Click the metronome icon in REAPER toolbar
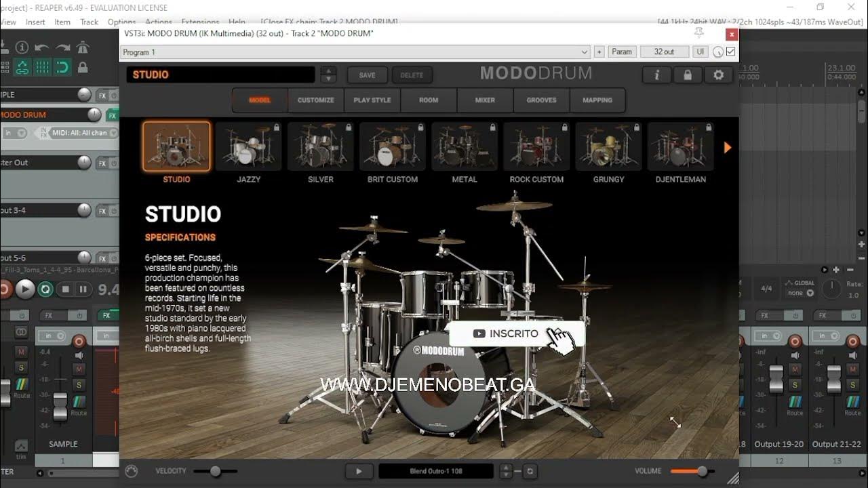The height and width of the screenshot is (488, 868). point(83,47)
